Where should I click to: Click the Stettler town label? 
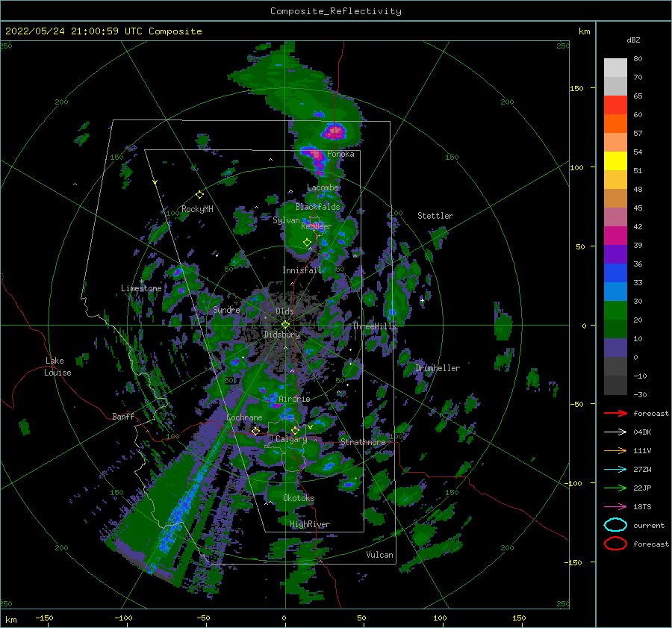435,216
